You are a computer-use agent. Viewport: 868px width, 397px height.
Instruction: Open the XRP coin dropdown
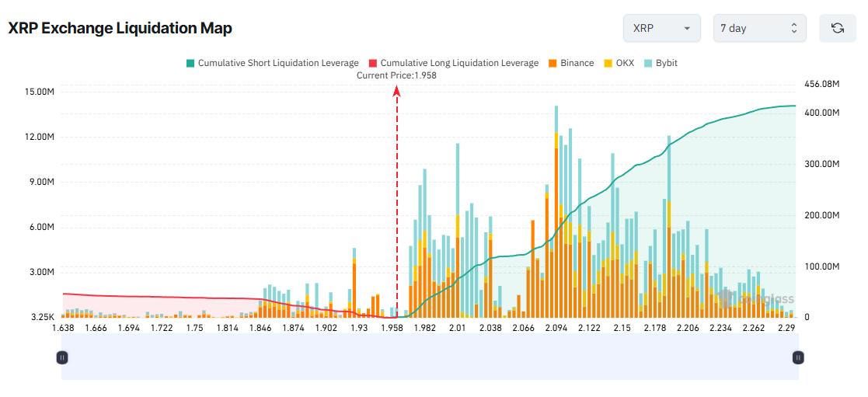click(x=661, y=28)
